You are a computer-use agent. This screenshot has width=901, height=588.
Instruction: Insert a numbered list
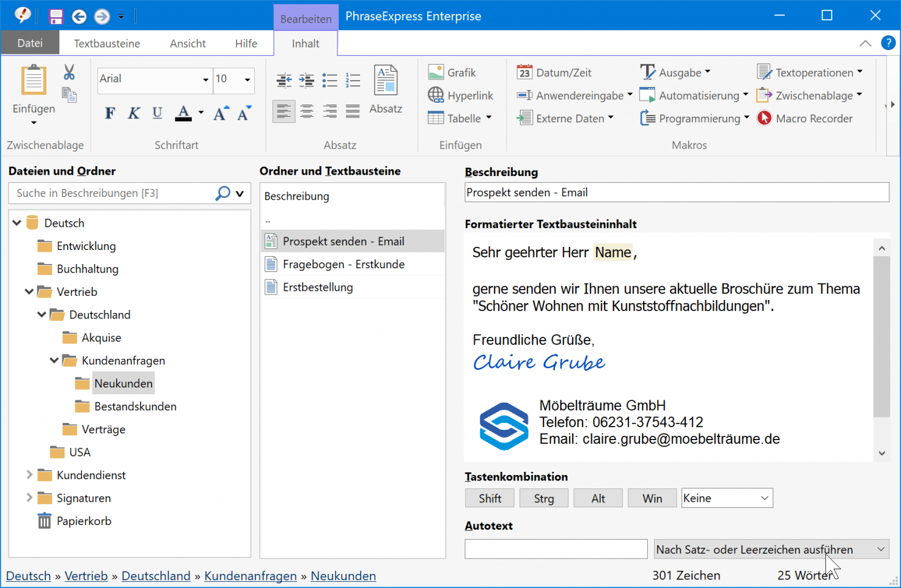click(x=353, y=80)
